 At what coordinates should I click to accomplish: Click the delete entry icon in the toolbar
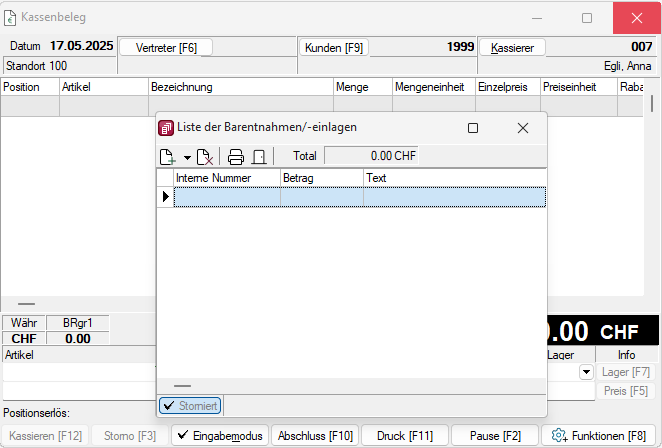pyautogui.click(x=204, y=156)
